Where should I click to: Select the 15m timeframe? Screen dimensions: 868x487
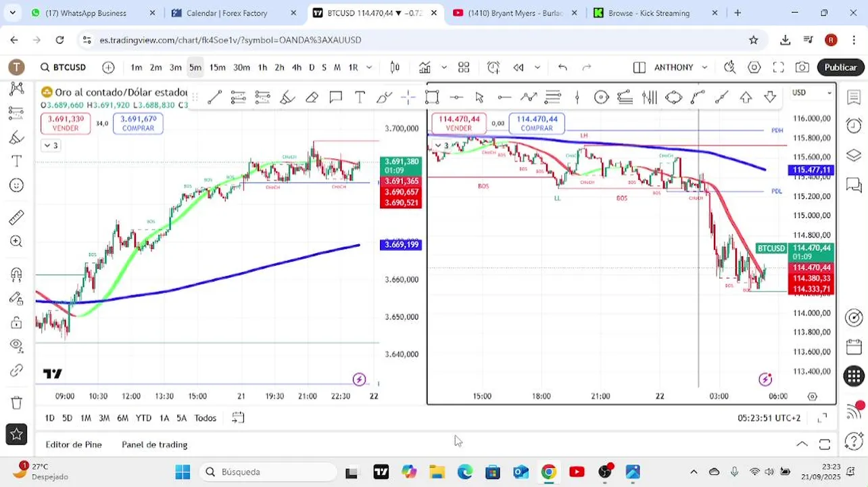(217, 67)
